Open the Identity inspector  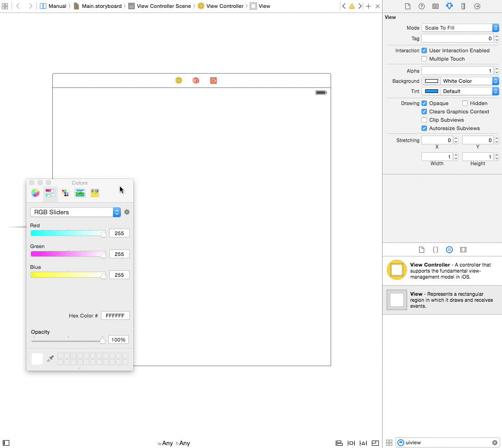click(435, 6)
